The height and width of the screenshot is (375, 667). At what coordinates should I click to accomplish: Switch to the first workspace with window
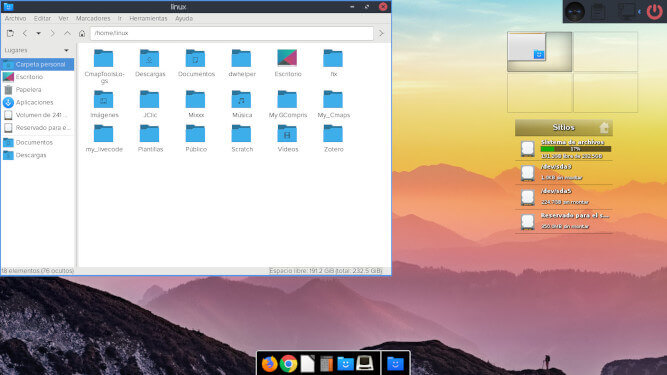tap(539, 51)
